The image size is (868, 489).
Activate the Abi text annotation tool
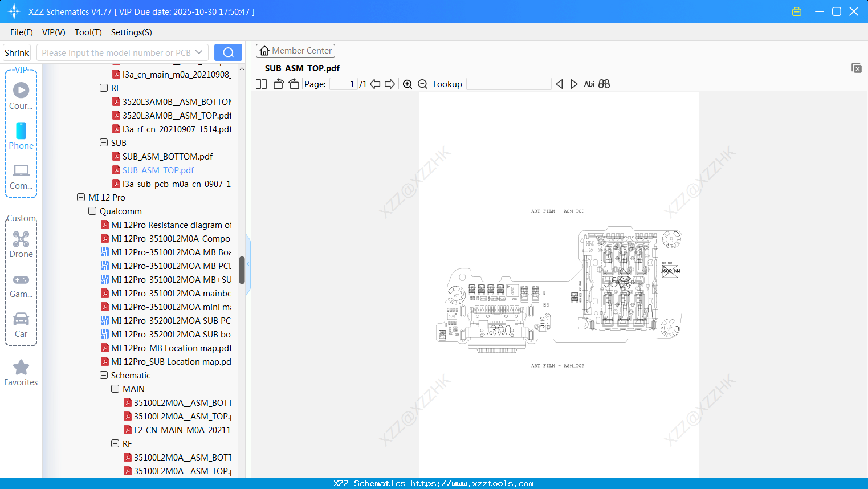(x=589, y=84)
